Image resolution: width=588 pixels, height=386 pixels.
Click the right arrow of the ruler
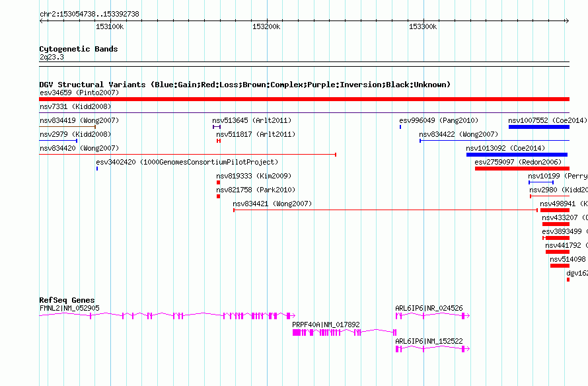coord(568,21)
